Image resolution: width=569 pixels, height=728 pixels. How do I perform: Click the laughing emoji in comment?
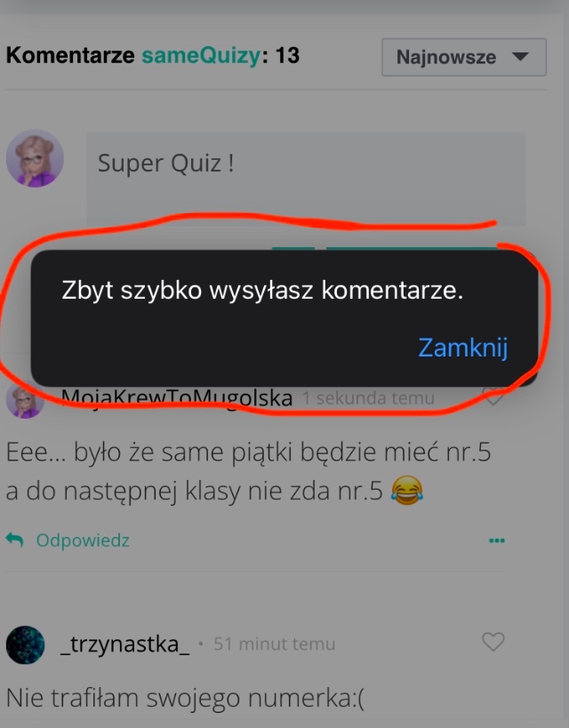coord(407,491)
